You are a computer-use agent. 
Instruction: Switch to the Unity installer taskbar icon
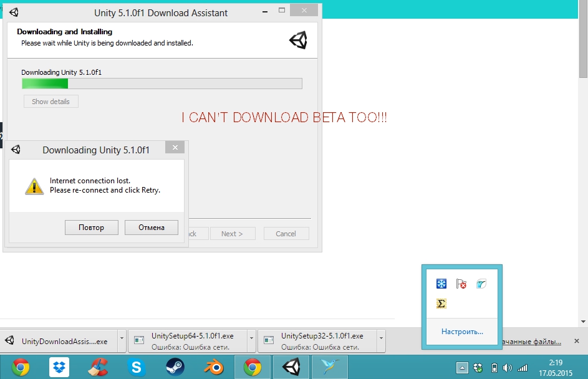tap(291, 367)
